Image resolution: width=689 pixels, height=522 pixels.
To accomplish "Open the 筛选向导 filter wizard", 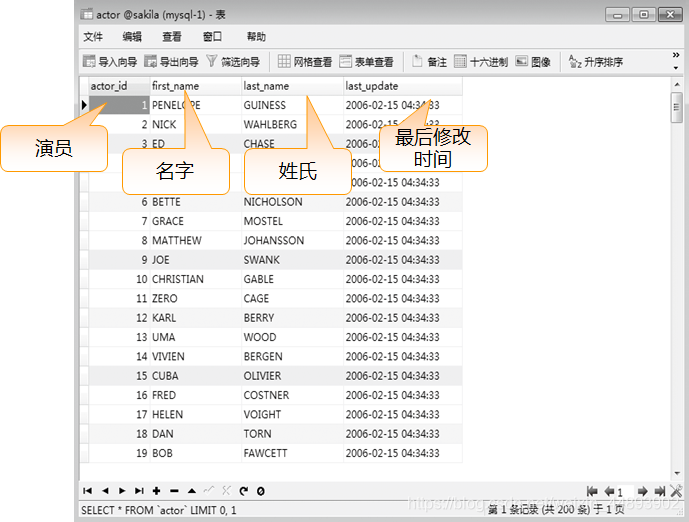I will point(233,62).
